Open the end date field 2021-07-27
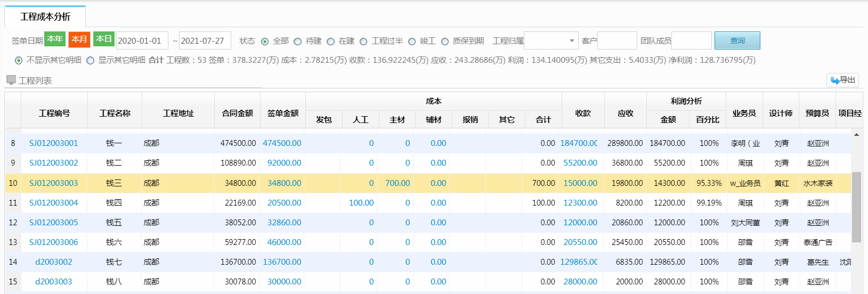Screen dimensions: 868x294 coord(205,40)
